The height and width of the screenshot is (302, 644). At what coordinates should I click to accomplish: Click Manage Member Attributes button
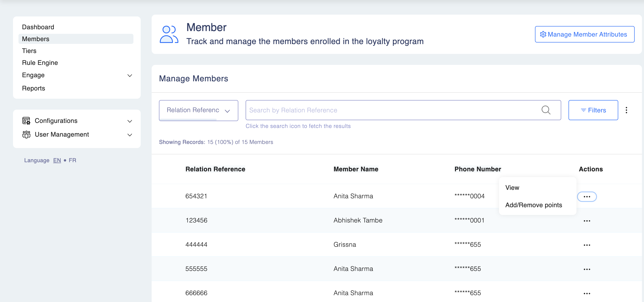pos(584,34)
